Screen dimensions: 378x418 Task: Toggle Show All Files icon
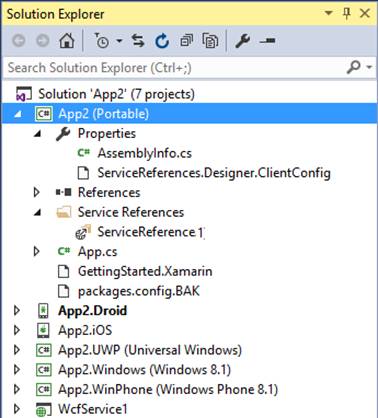pos(210,41)
